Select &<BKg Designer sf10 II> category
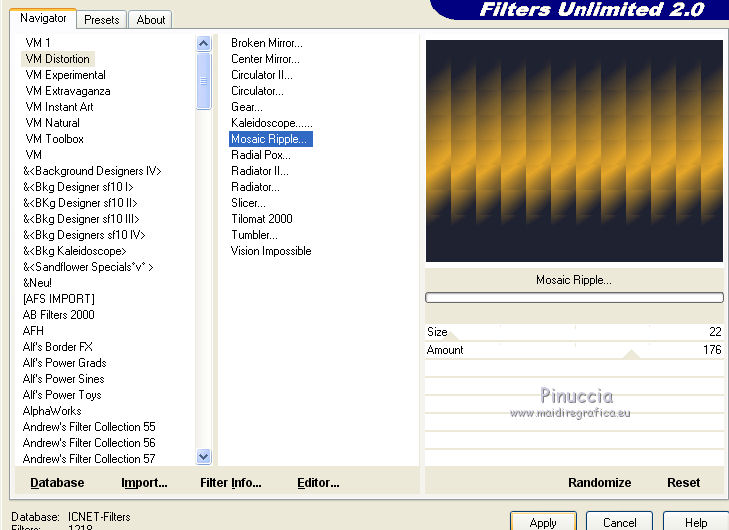729x530 pixels. [80, 203]
